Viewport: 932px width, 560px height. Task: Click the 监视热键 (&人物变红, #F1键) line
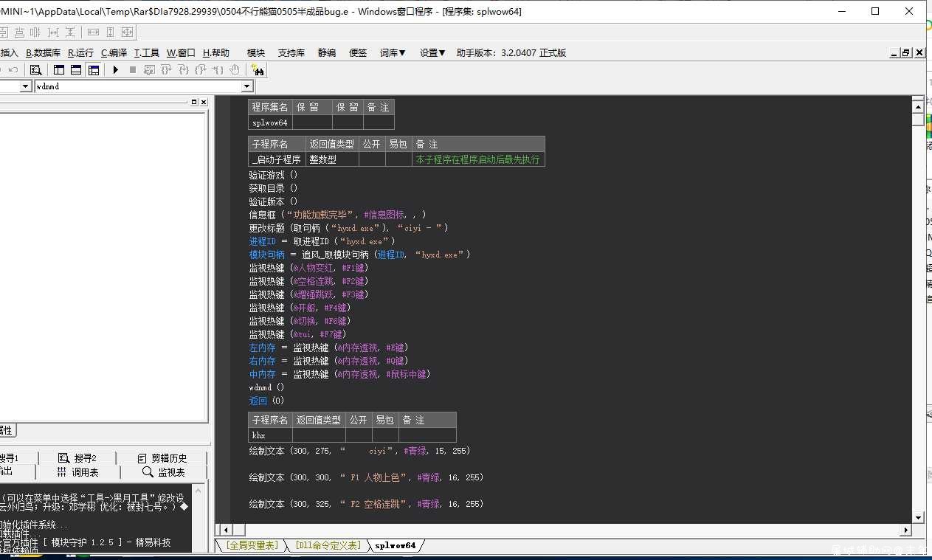click(308, 268)
